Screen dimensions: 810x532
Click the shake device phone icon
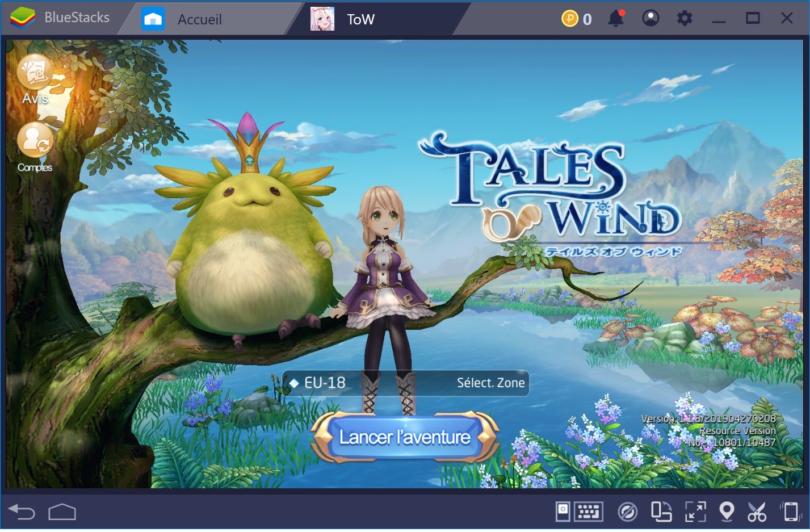790,512
